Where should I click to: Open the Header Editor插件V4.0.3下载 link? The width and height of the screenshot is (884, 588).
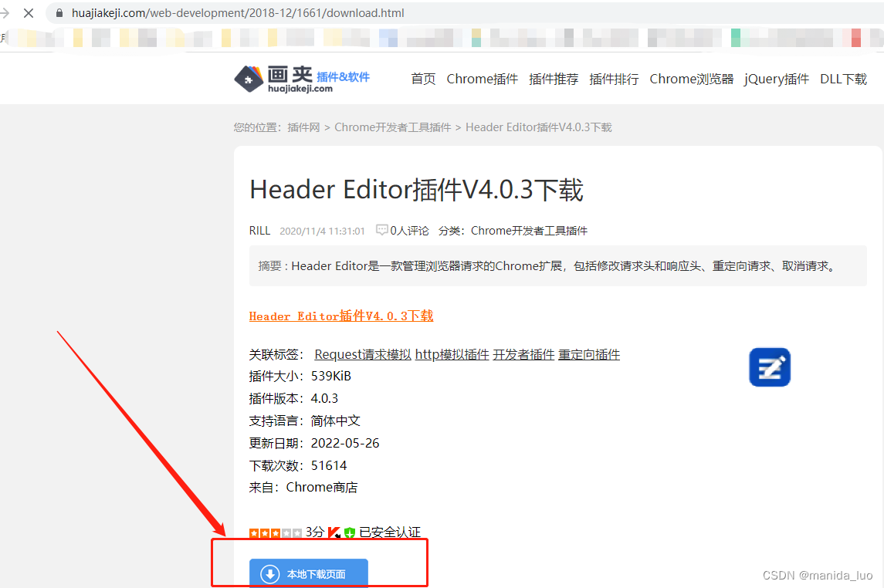tap(340, 316)
